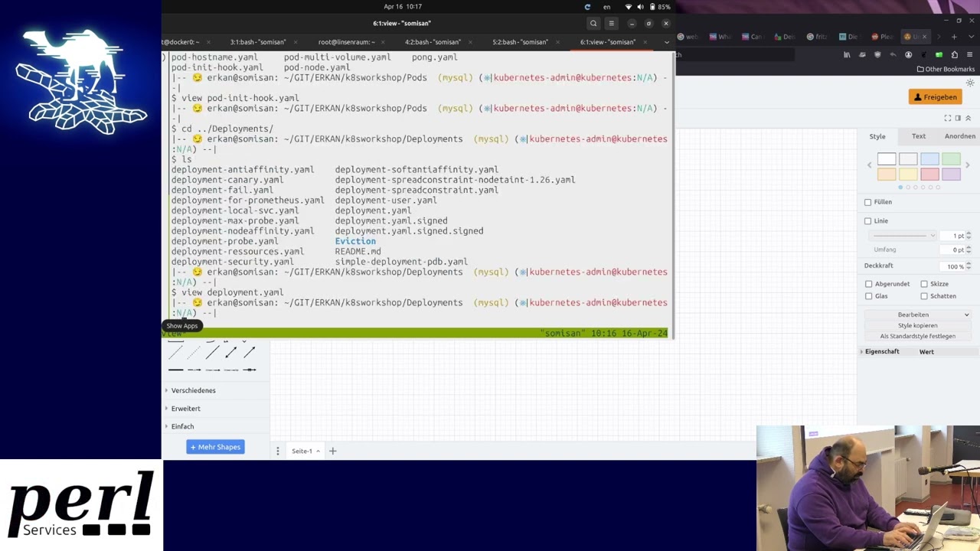Switch to 4:2:bash "somisan" terminal tab
The width and height of the screenshot is (980, 551).
click(x=433, y=42)
